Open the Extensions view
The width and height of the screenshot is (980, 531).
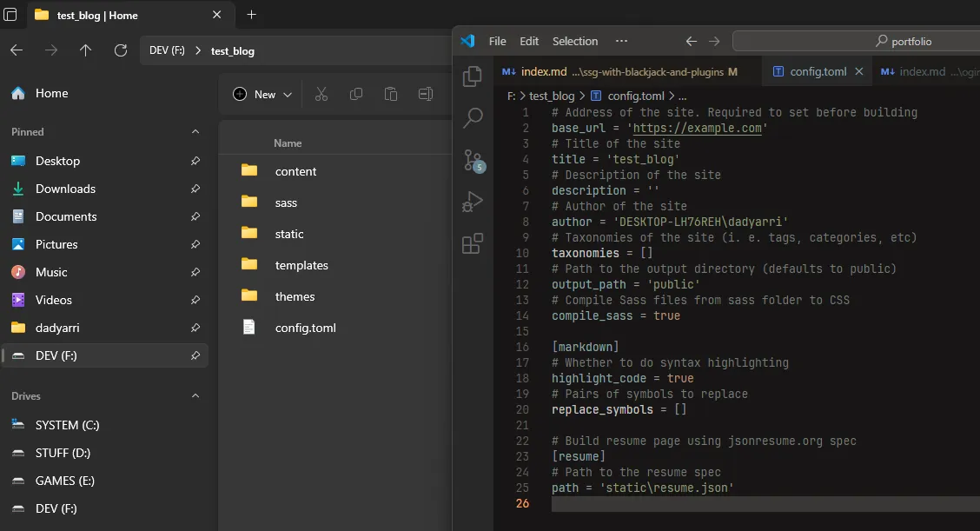click(473, 244)
